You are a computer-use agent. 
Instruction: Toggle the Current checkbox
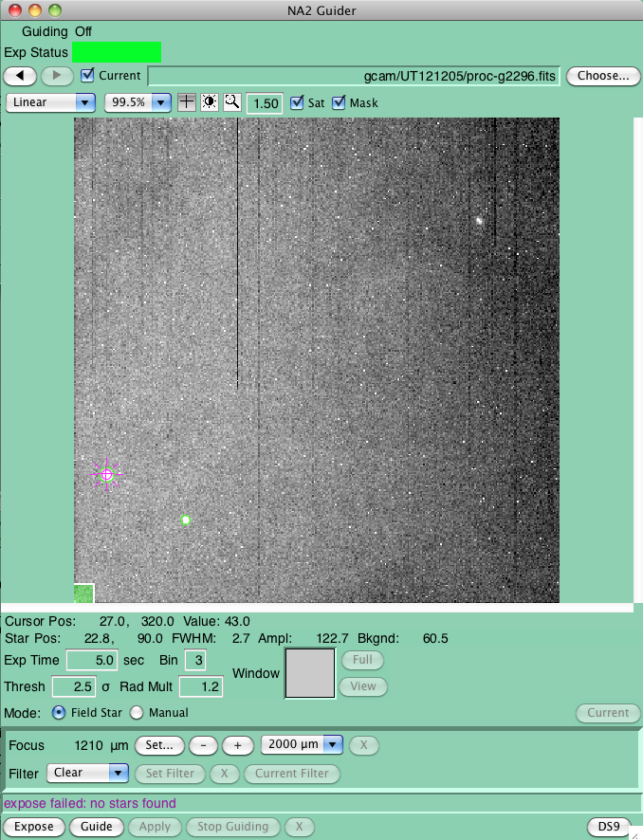(87, 75)
